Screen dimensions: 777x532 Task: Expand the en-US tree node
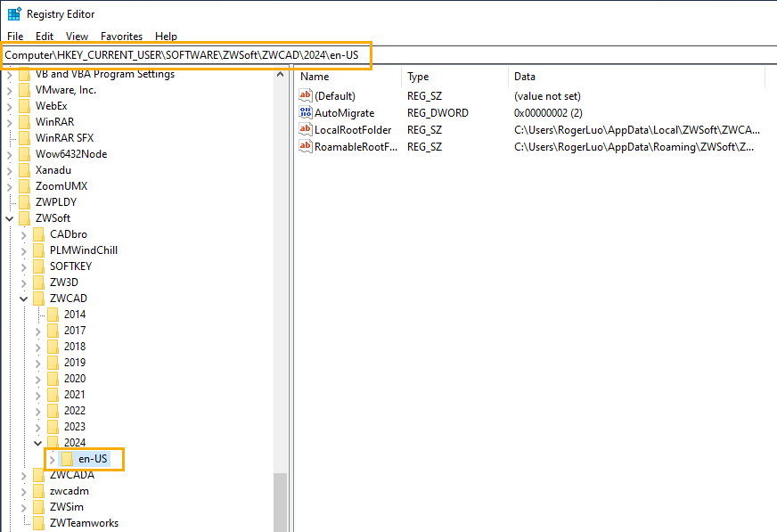click(x=52, y=459)
